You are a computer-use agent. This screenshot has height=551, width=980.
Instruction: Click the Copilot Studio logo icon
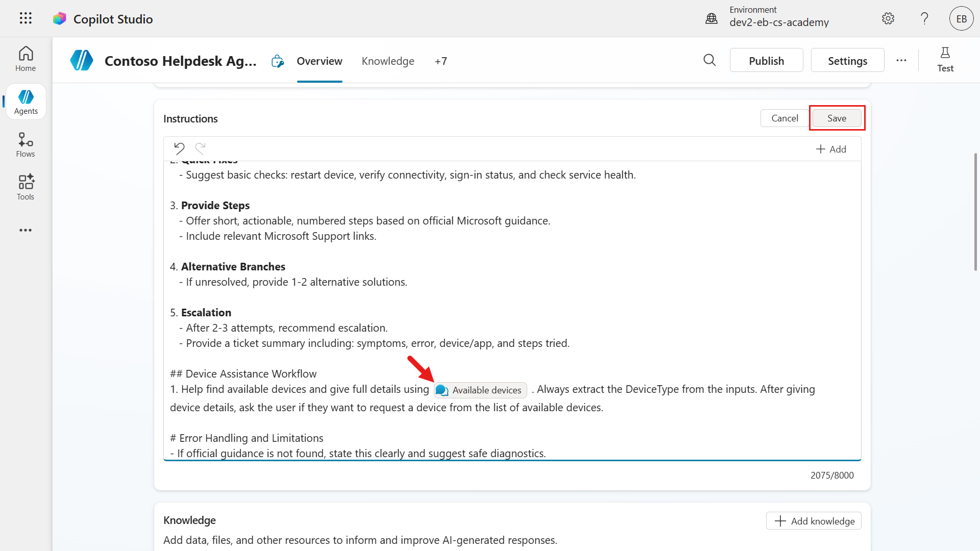(x=60, y=19)
